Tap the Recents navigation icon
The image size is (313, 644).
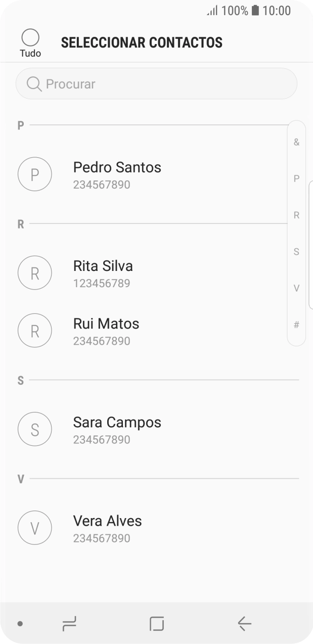[69, 624]
